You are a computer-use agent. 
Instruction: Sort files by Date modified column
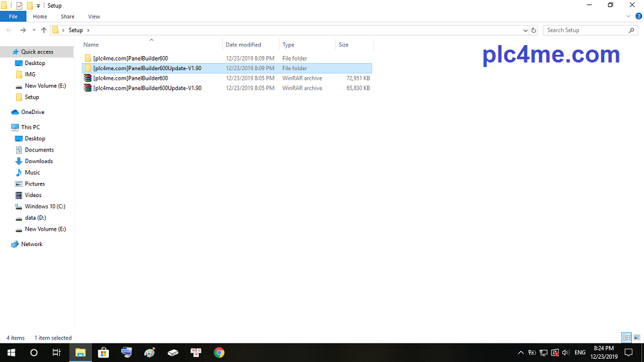point(243,45)
